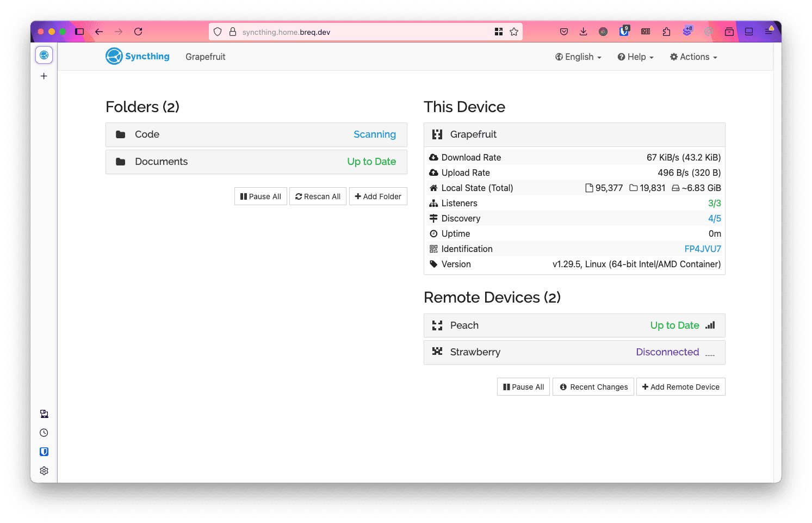Expand the Code folder panel
This screenshot has width=812, height=523.
point(256,134)
